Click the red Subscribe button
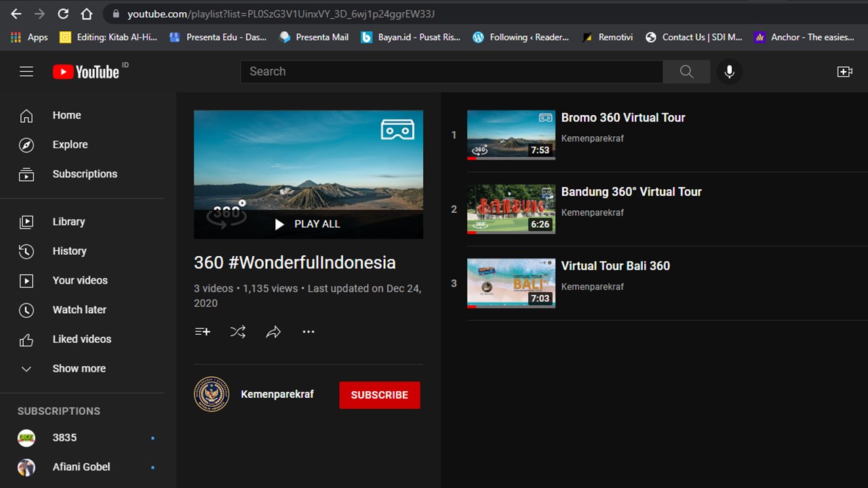 [x=379, y=395]
